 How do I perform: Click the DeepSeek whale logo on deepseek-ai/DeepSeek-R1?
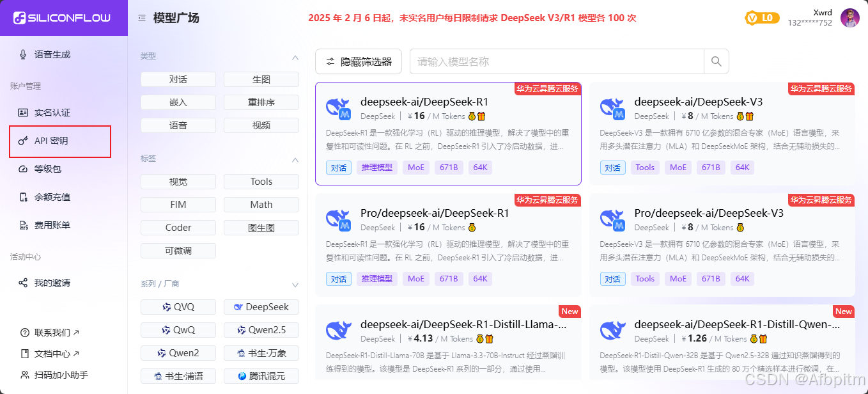click(x=339, y=108)
